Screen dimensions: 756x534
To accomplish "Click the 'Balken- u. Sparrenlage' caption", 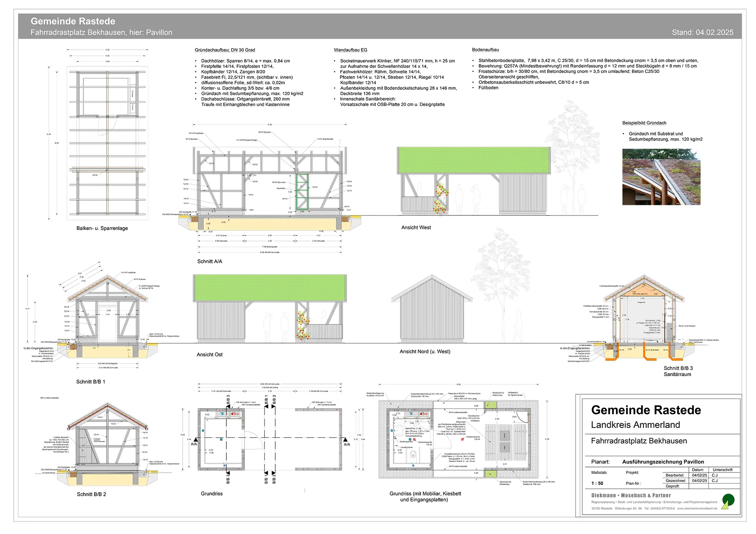I will pyautogui.click(x=102, y=228).
